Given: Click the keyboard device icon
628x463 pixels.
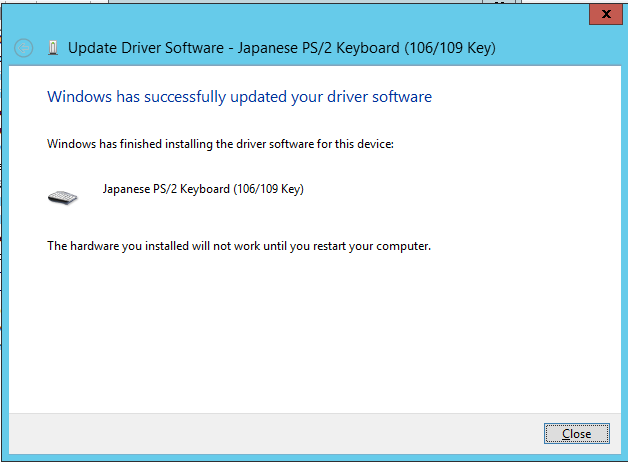Looking at the screenshot, I should 62,197.
